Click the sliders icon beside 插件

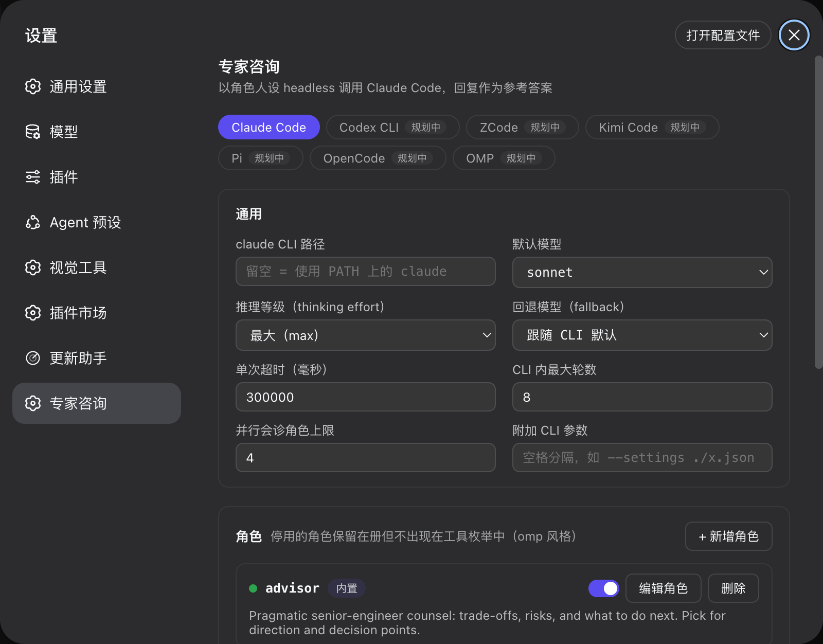tap(33, 177)
